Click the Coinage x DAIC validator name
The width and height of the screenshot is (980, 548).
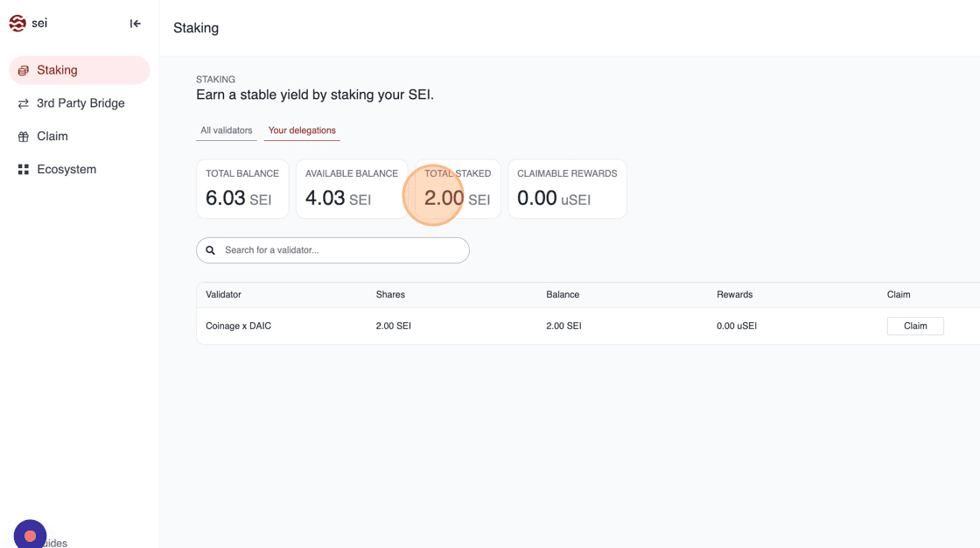pyautogui.click(x=238, y=326)
